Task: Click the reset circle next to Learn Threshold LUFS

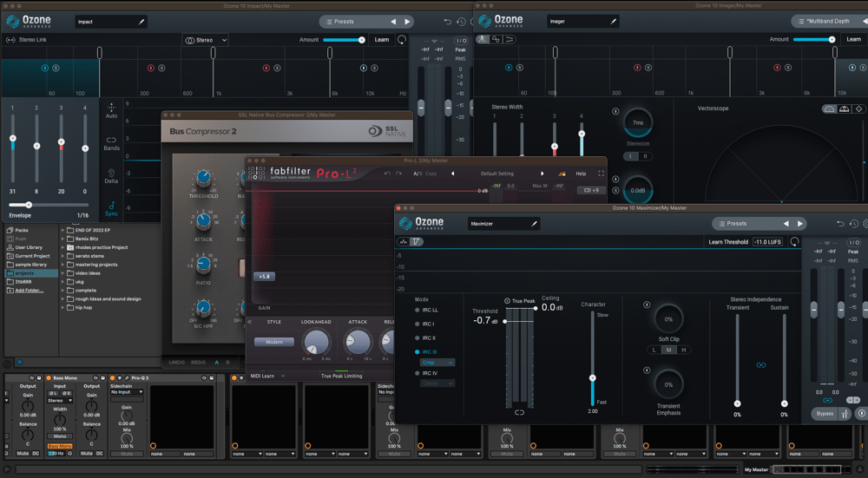Action: click(x=794, y=242)
